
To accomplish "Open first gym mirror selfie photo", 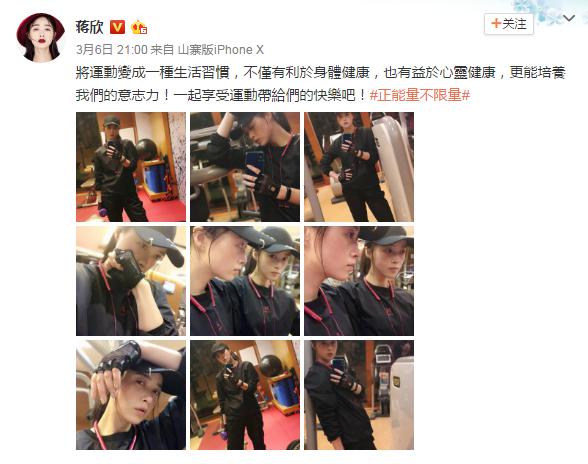I will pyautogui.click(x=131, y=167).
